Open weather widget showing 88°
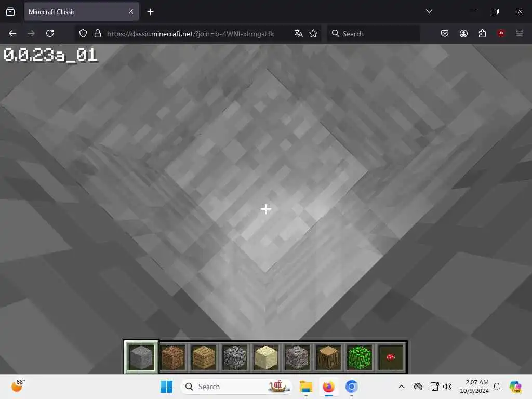 18,386
